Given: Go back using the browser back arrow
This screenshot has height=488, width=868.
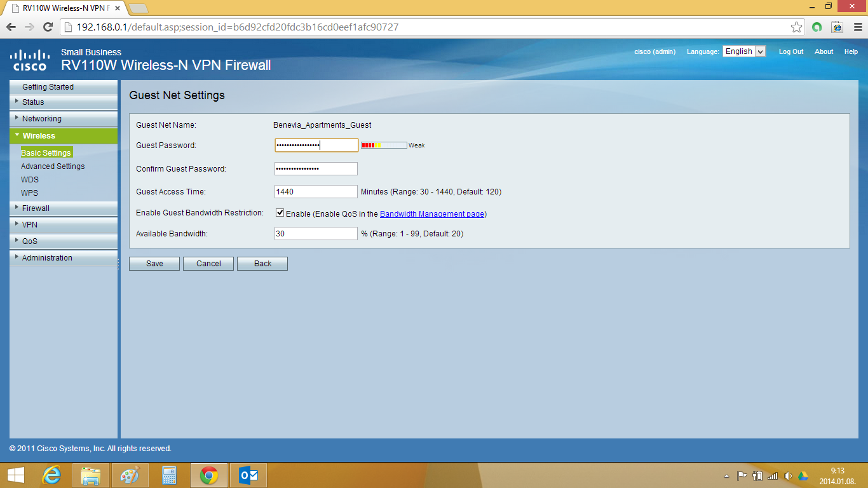Looking at the screenshot, I should [11, 27].
